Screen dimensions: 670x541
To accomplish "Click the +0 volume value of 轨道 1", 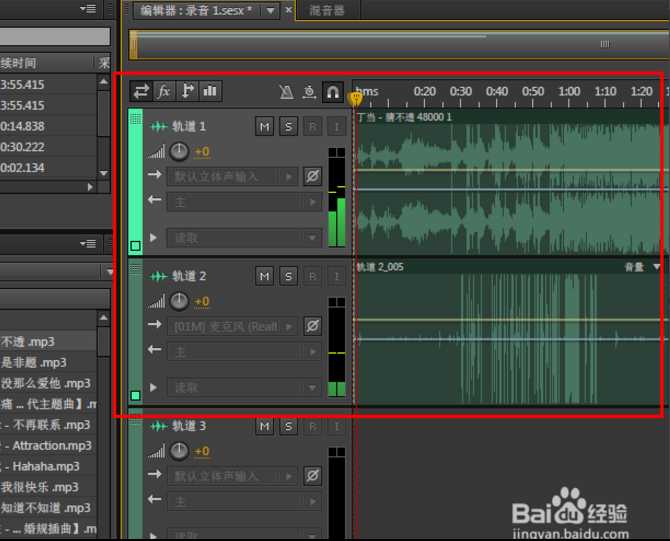I will click(x=202, y=152).
